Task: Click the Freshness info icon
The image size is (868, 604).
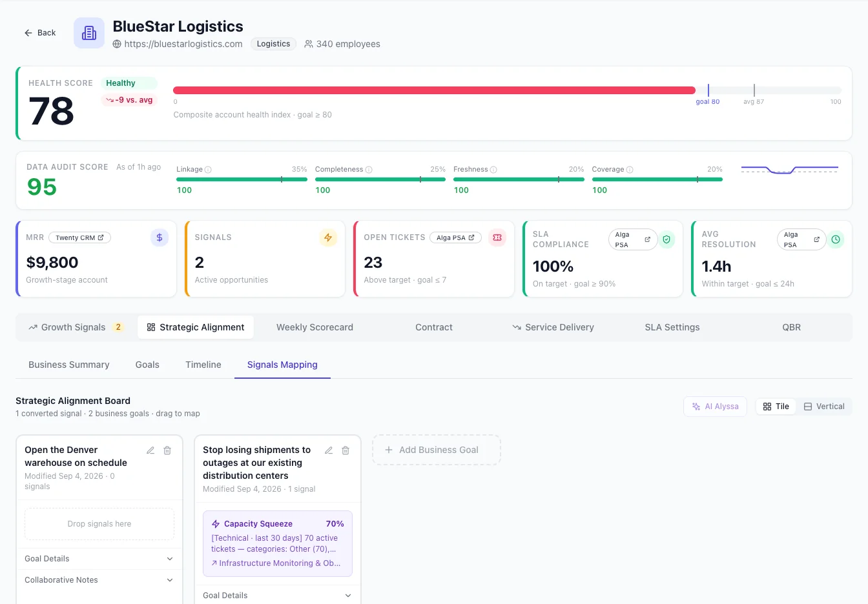Action: click(493, 170)
